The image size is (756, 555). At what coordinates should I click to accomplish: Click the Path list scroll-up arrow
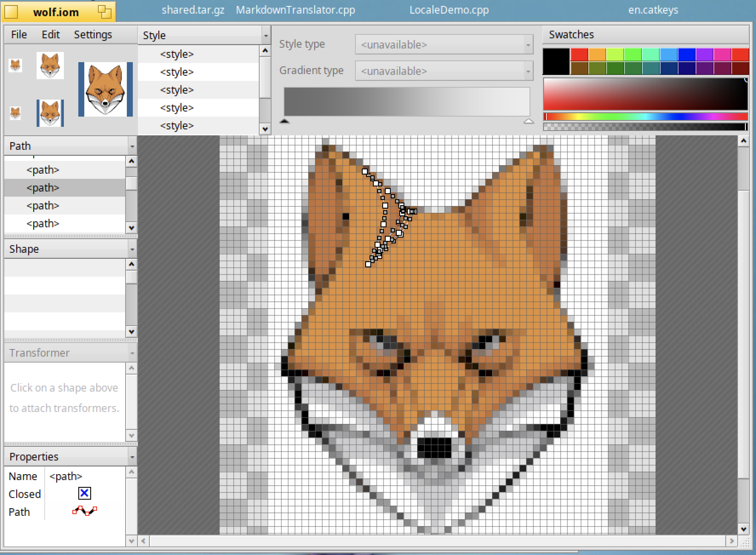132,161
